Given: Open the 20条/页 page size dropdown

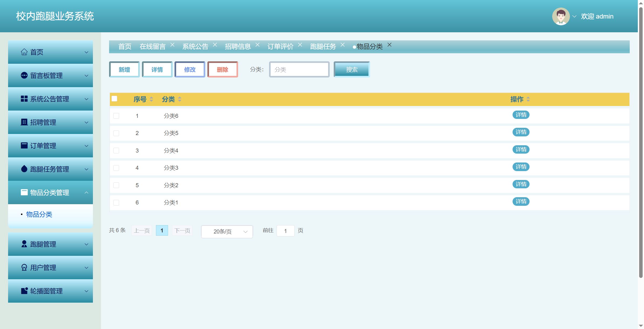Looking at the screenshot, I should click(x=227, y=232).
